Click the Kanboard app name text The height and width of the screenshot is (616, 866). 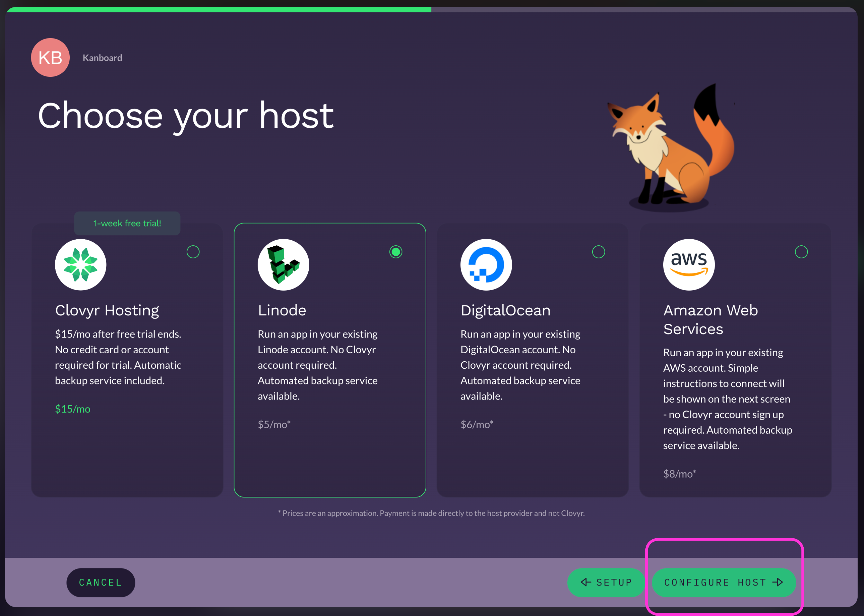(102, 58)
